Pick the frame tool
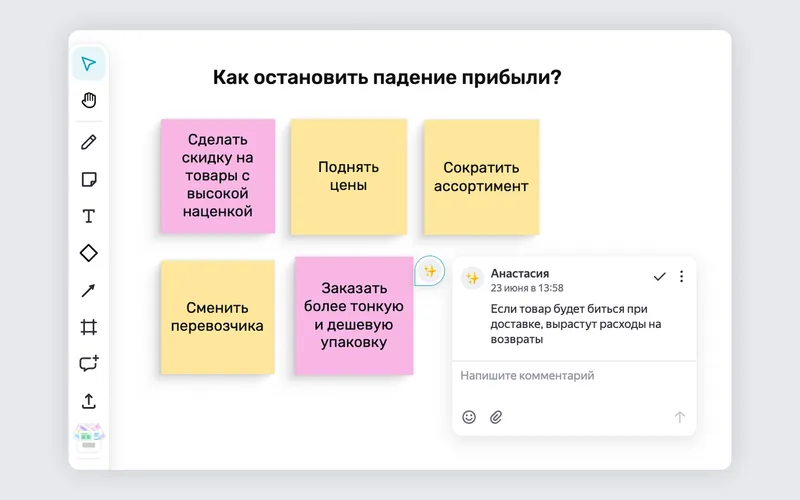Screen dimensions: 800x500 pos(89,327)
